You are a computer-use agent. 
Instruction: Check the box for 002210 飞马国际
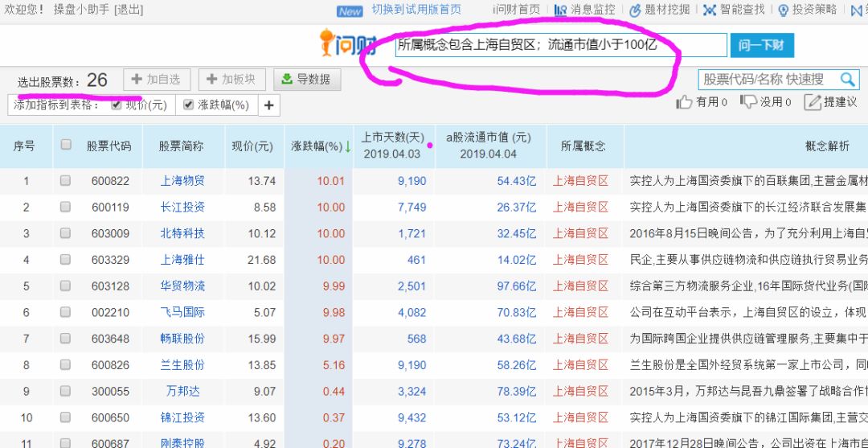pyautogui.click(x=65, y=312)
